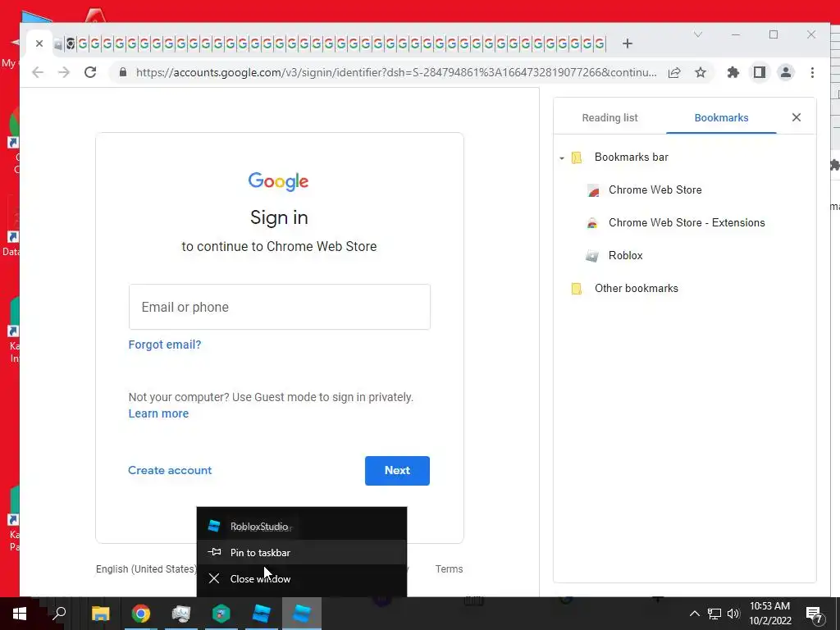Open the Roblox bookmark
The height and width of the screenshot is (630, 840).
625,256
